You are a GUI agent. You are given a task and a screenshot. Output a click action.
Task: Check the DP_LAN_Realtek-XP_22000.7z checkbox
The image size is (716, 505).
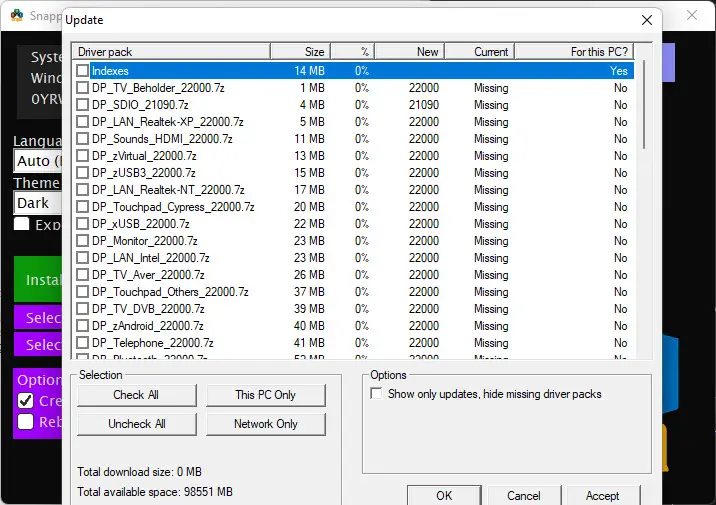click(83, 122)
